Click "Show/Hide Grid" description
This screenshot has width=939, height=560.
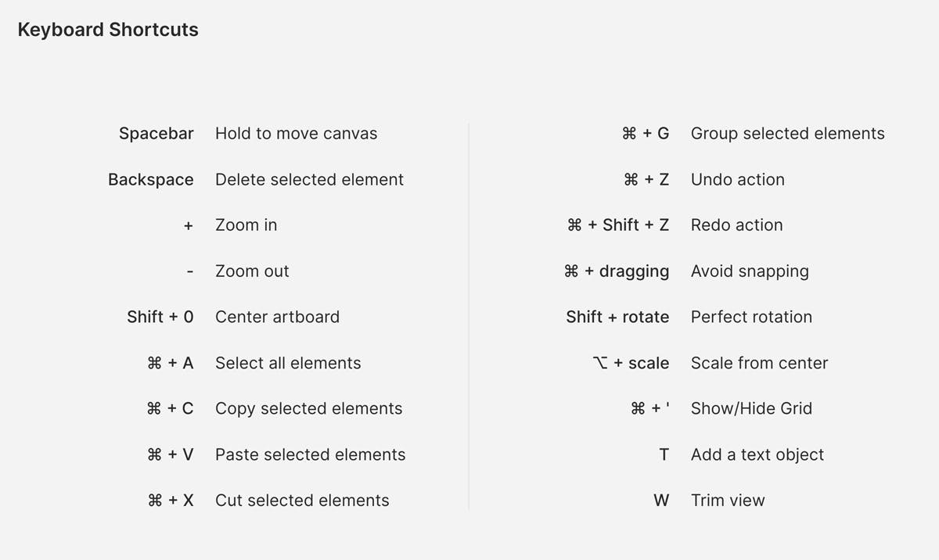pyautogui.click(x=751, y=408)
